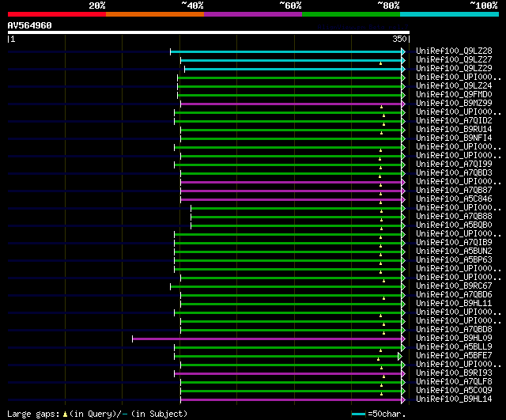Click the cyan ~100% legend segment
506x420 pixels.
pos(450,14)
